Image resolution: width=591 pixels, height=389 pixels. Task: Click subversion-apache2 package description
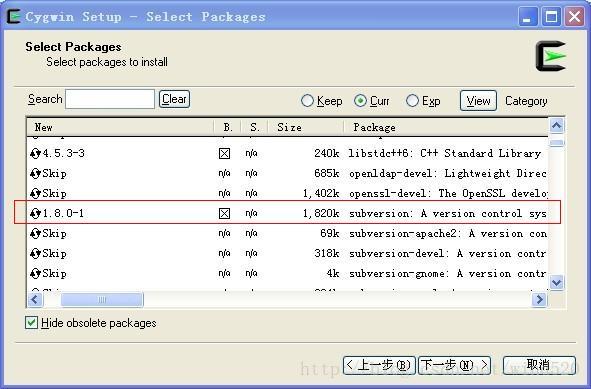coord(448,233)
